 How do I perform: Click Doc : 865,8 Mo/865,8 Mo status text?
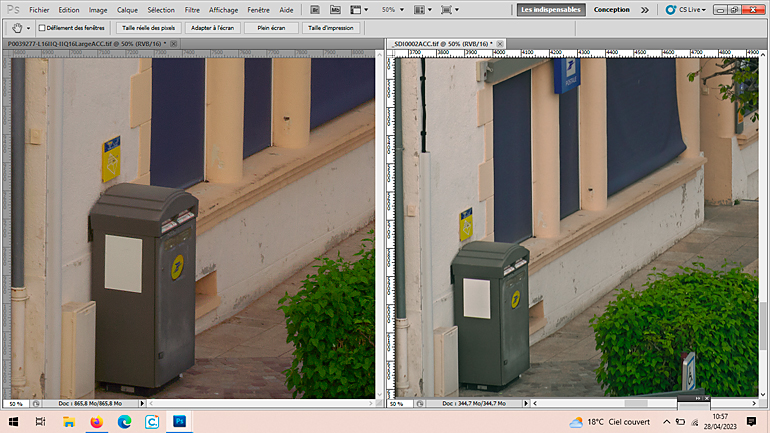90,404
